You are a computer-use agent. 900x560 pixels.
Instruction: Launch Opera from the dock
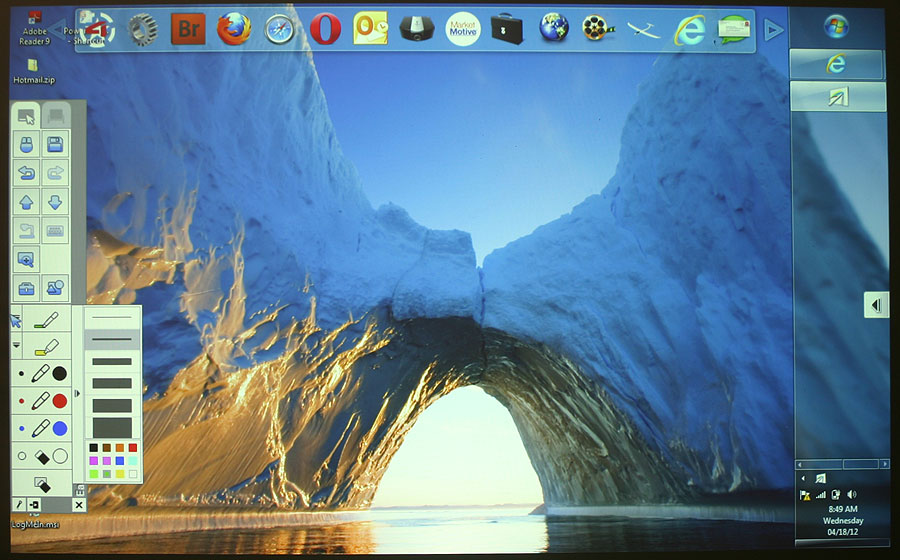[x=325, y=29]
